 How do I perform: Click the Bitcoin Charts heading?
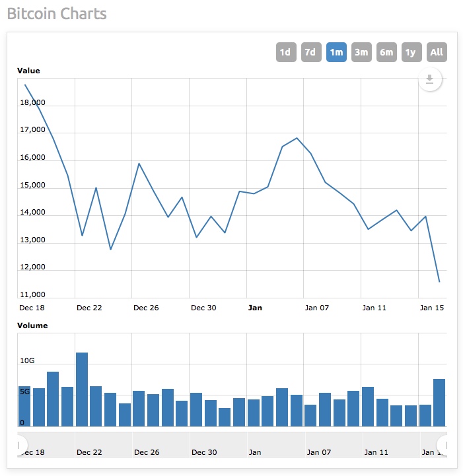coord(56,14)
